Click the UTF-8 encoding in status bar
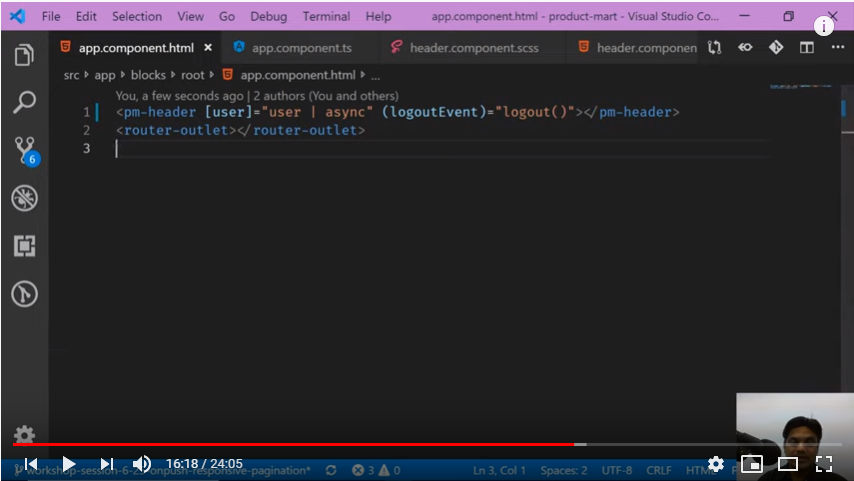Screen dimensions: 854x481 click(x=617, y=470)
